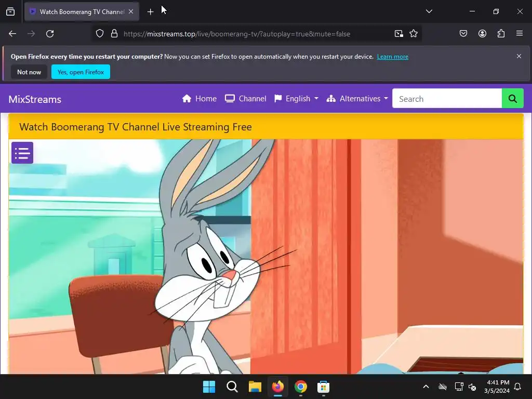Open the tracking protection shield icon
This screenshot has height=399, width=532.
coord(99,34)
